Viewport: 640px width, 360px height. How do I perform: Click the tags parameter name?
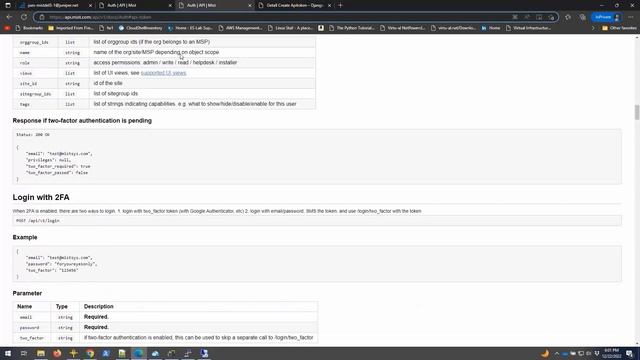point(24,104)
